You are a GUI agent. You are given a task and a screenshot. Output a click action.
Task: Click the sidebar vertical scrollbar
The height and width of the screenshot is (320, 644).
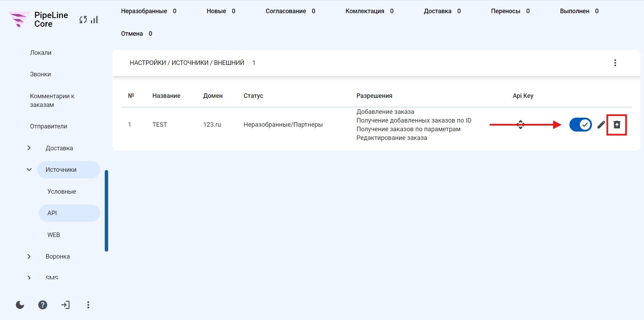106,211
